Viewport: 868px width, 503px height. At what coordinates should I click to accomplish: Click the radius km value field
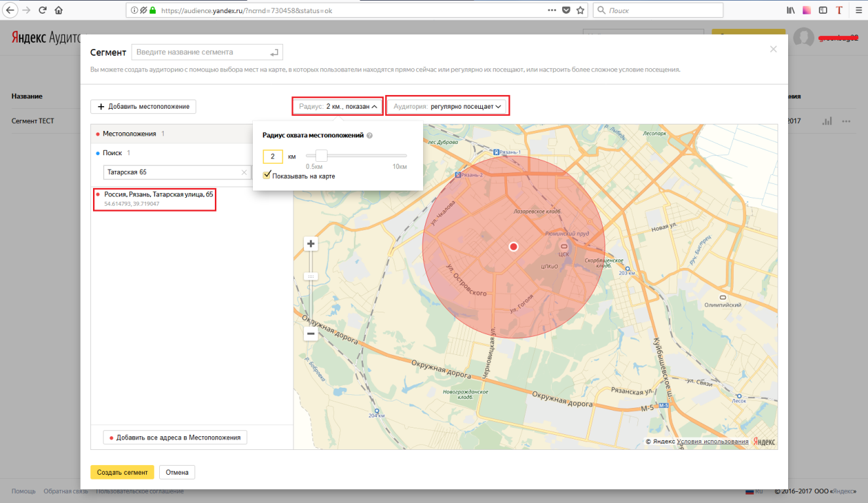(273, 157)
